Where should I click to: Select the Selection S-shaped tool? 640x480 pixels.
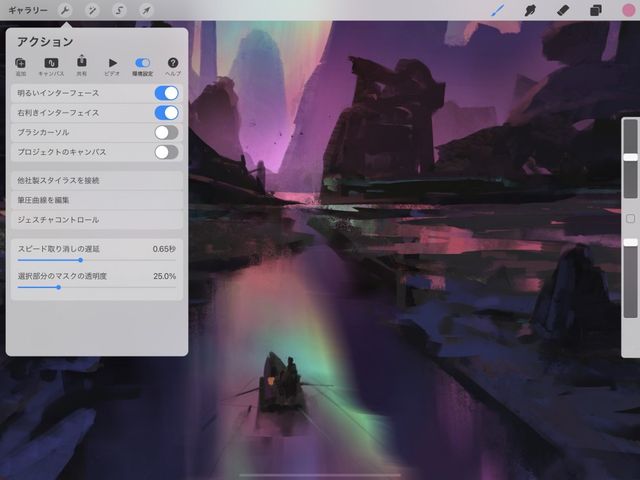[119, 10]
